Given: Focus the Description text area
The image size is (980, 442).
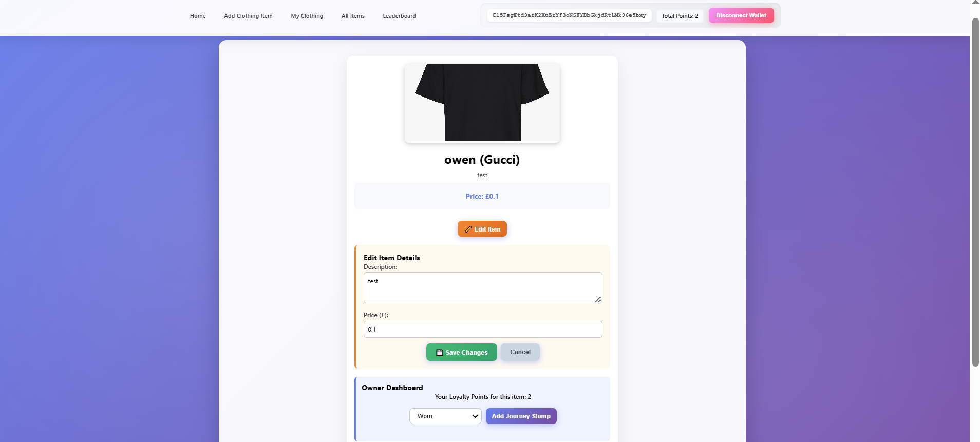Looking at the screenshot, I should pyautogui.click(x=483, y=287).
